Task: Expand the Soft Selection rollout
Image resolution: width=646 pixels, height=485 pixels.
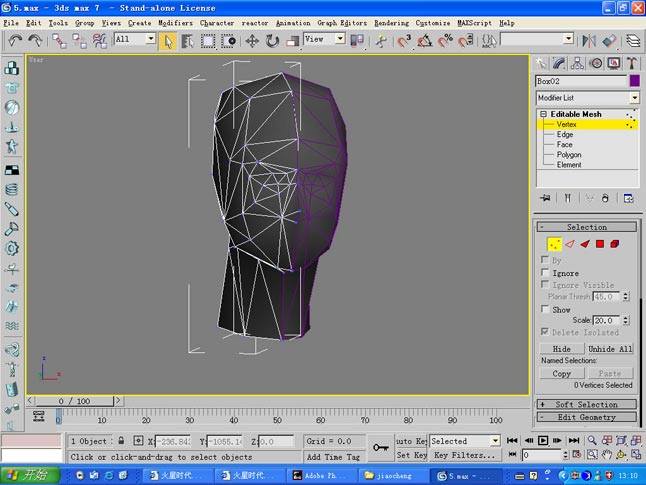Action: (x=587, y=404)
